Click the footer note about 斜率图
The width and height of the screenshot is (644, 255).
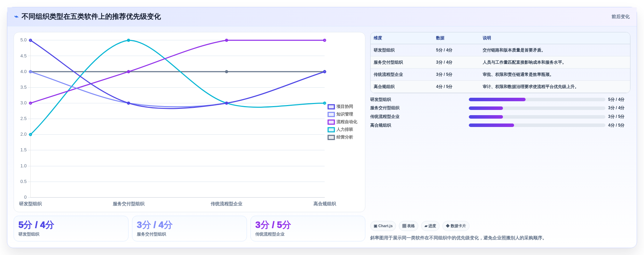[x=458, y=238]
